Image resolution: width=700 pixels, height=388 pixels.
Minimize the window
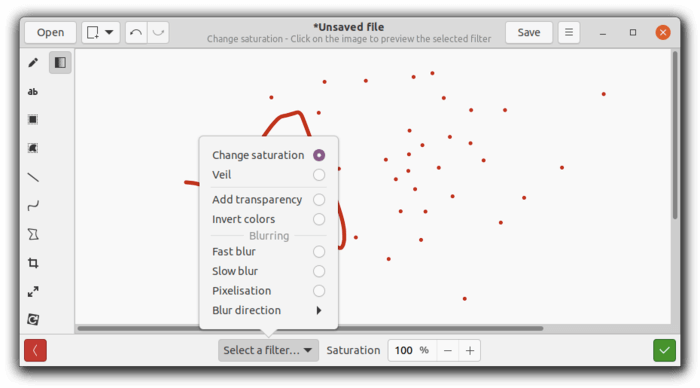pyautogui.click(x=603, y=33)
